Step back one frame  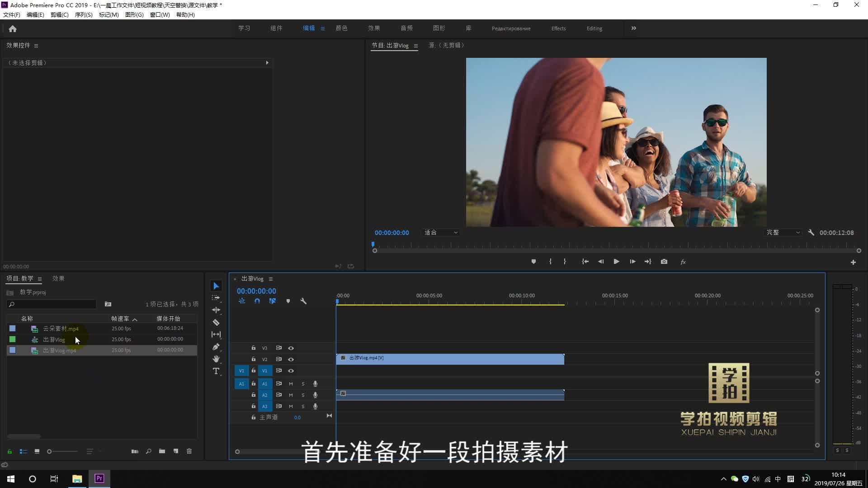601,262
